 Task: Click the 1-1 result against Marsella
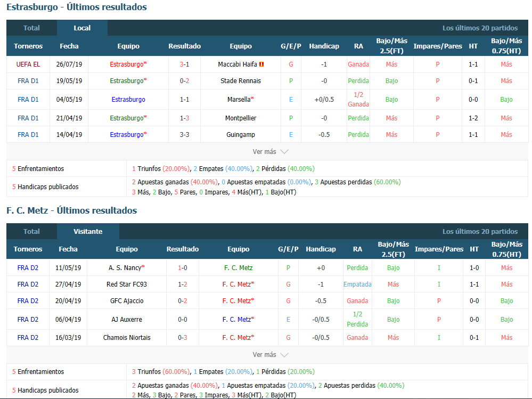tap(185, 100)
